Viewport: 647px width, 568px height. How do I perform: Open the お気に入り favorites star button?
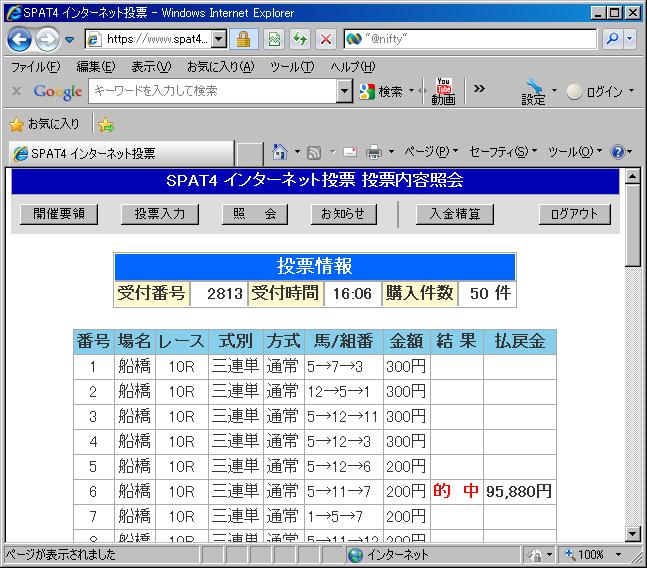click(44, 124)
